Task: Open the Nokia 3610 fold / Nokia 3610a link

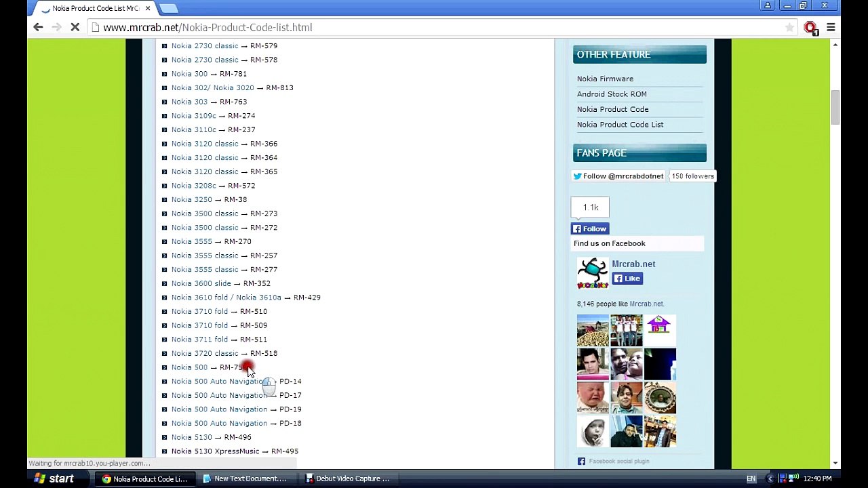Action: point(226,298)
